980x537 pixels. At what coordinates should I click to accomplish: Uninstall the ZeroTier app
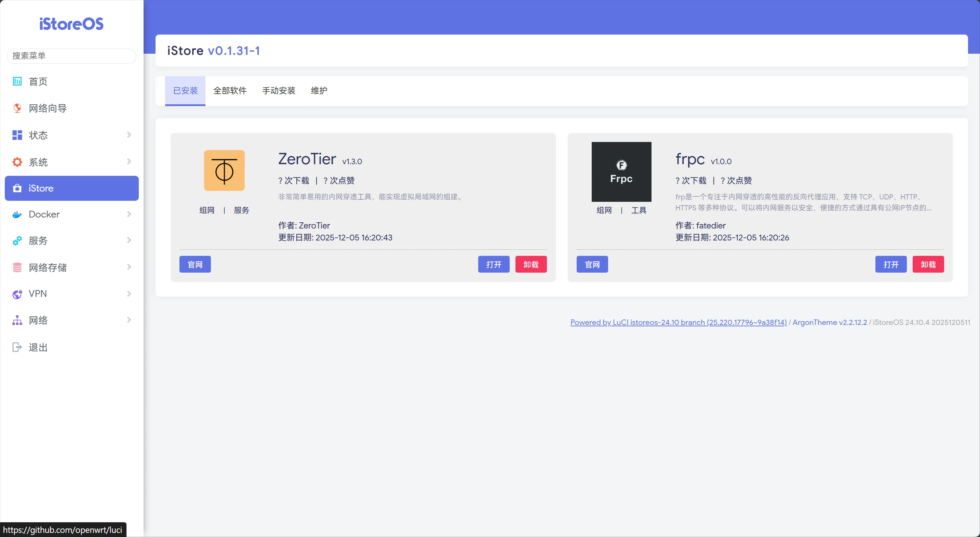click(x=531, y=264)
